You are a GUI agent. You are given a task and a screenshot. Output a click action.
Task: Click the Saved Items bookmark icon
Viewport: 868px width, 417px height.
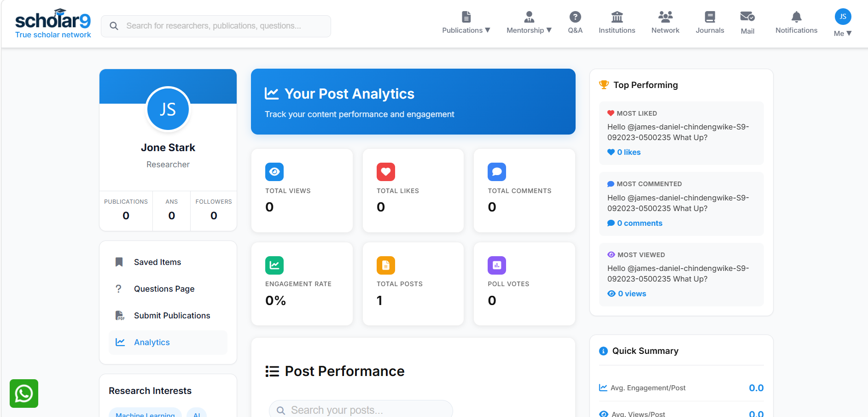[119, 262]
